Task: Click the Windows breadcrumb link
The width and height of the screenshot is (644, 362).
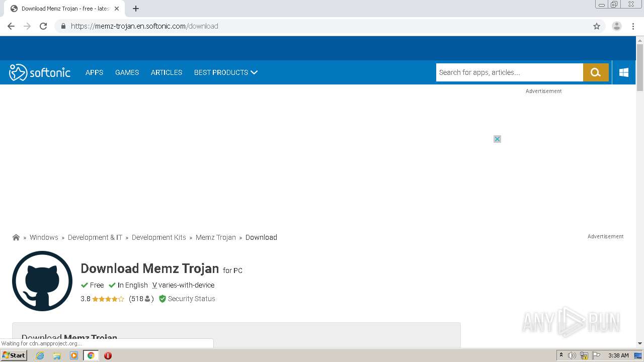Action: point(44,237)
